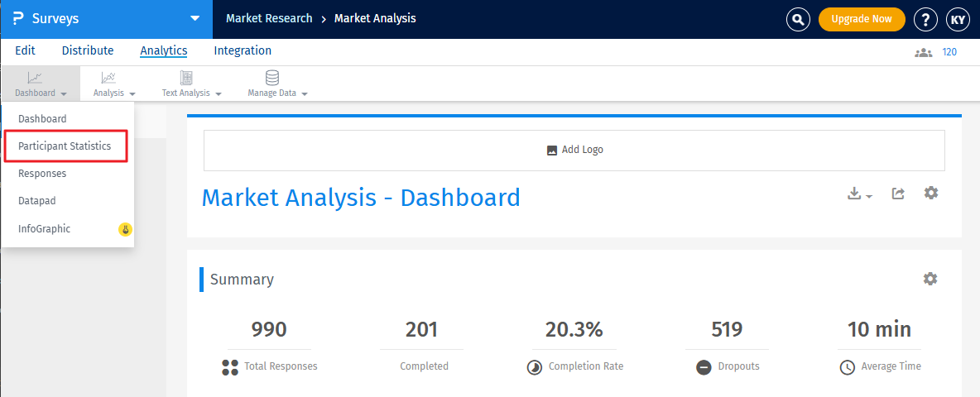
Task: Choose Participant Statistics menu item
Action: point(65,146)
